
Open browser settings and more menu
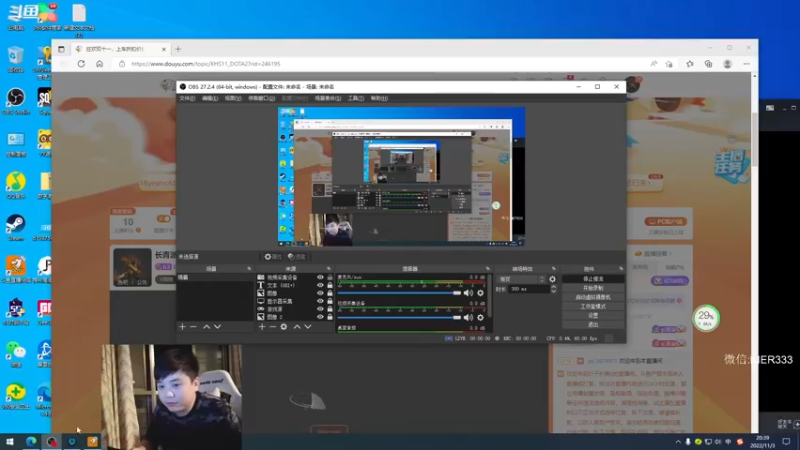(746, 64)
